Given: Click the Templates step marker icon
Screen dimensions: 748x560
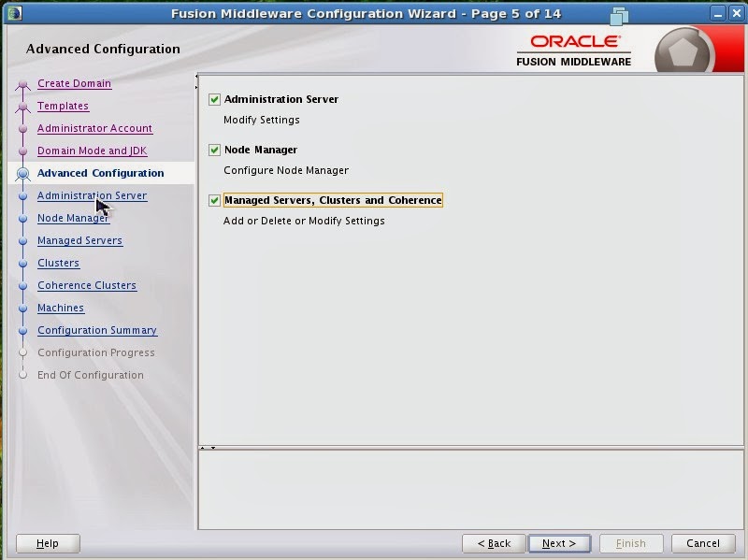Looking at the screenshot, I should pos(22,108).
